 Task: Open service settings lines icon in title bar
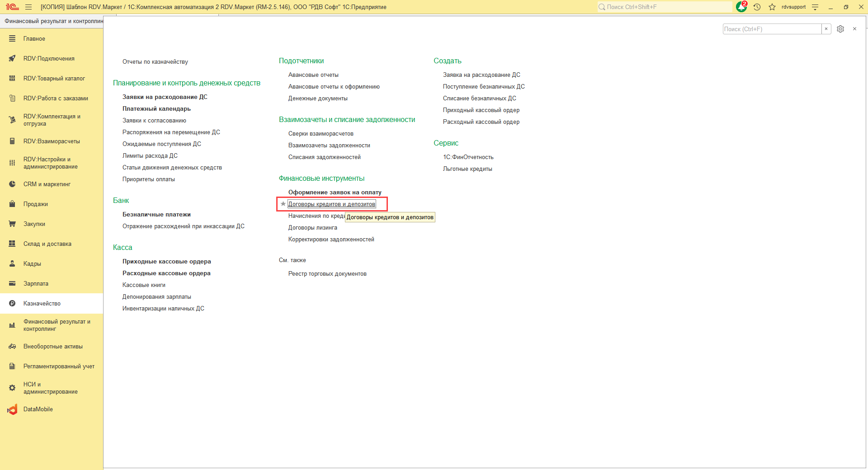click(815, 7)
